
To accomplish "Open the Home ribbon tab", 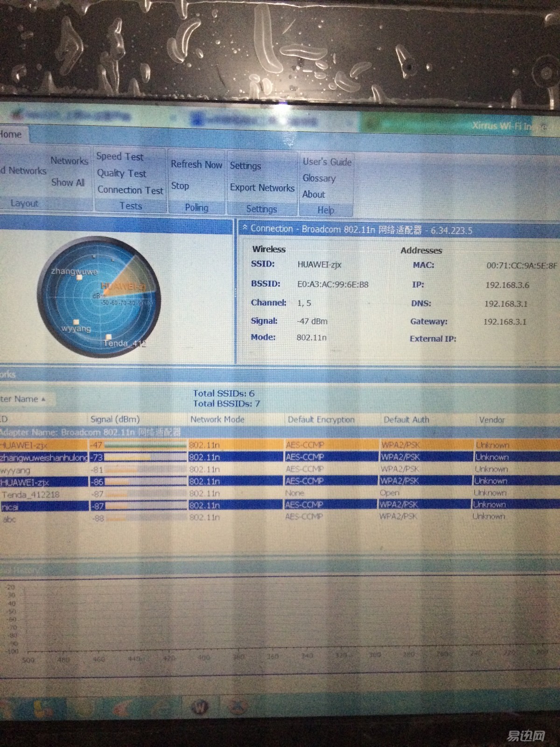I will coord(11,134).
